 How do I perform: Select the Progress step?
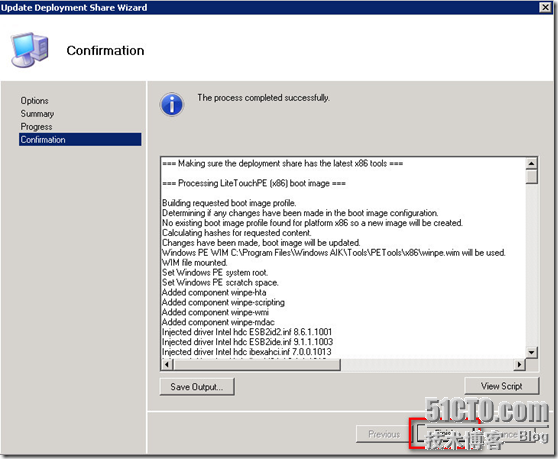click(36, 127)
